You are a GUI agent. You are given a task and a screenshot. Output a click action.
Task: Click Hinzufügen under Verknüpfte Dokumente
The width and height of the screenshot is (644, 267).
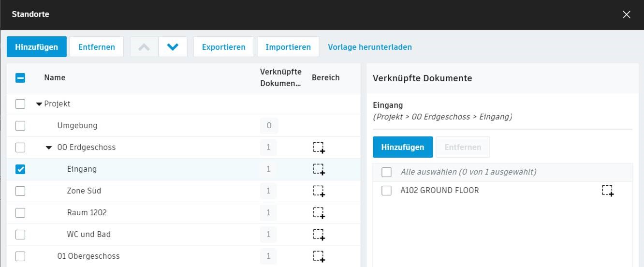pyautogui.click(x=402, y=147)
